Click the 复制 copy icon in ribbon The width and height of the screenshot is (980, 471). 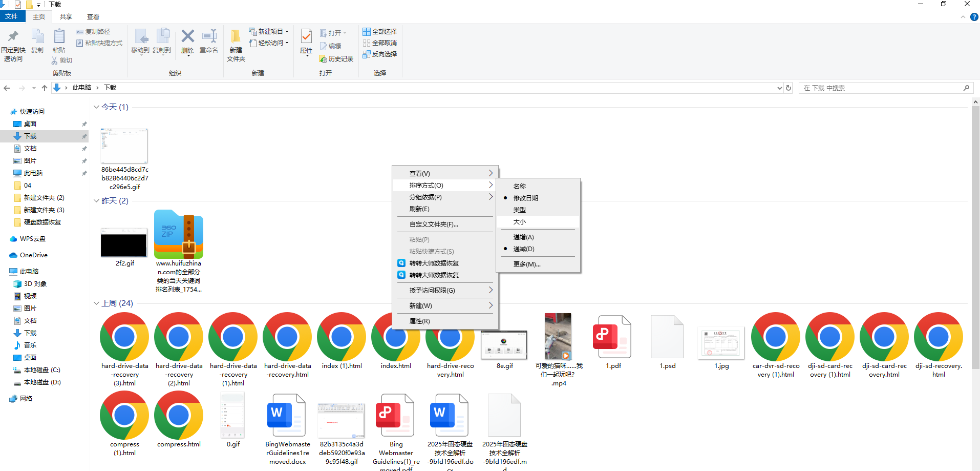click(x=38, y=36)
